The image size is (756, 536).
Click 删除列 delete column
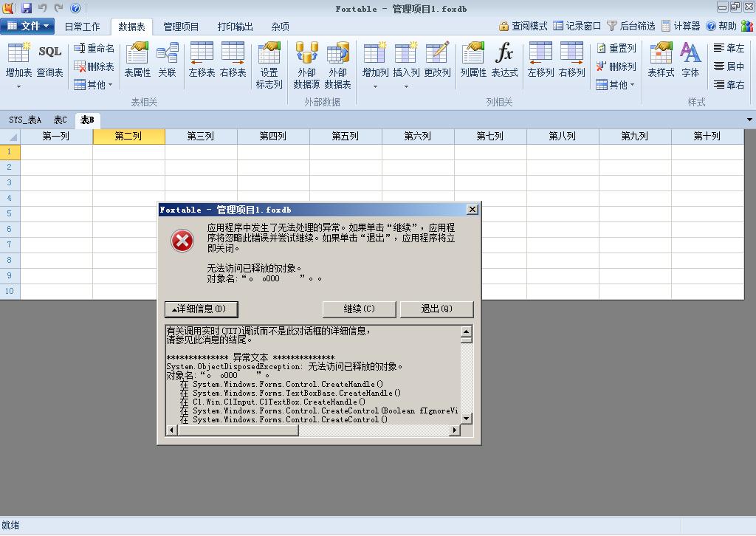coord(616,66)
